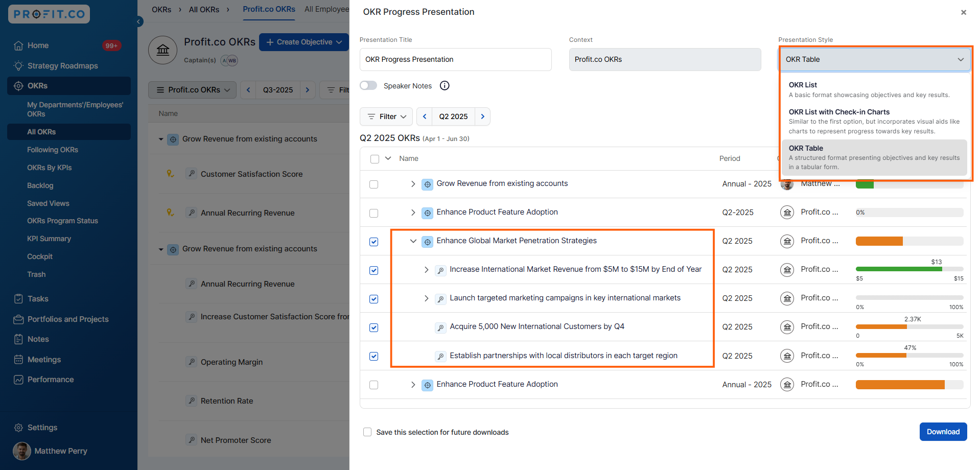The width and height of the screenshot is (980, 470).
Task: Expand Enhance Product Feature Adoption Annual row
Action: click(413, 385)
